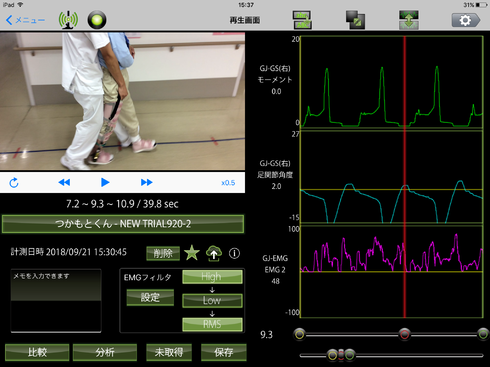The height and width of the screenshot is (367, 490).
Task: Click the 足関節角度 label
Action: point(275,175)
